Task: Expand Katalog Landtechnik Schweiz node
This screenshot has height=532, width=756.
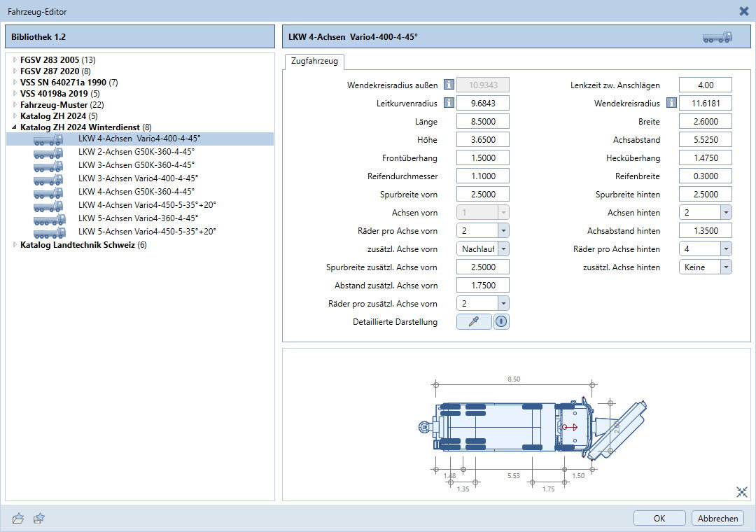Action: [x=15, y=245]
